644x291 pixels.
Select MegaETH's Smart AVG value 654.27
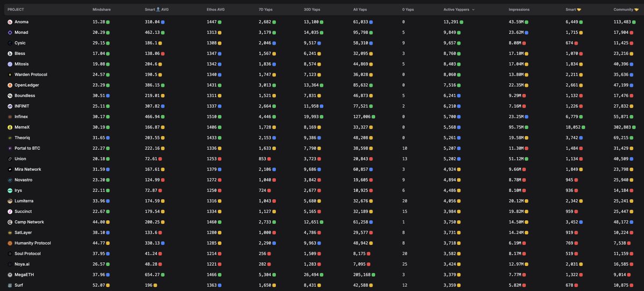(152, 274)
